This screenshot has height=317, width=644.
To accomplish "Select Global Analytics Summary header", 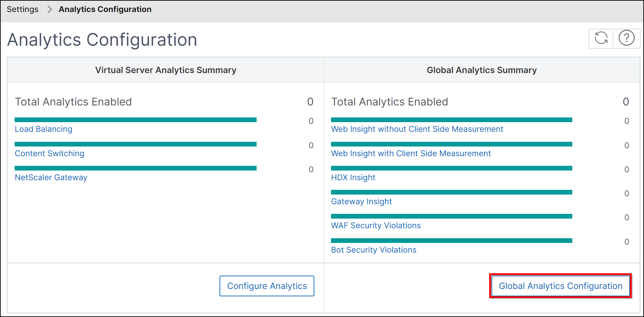I will 482,70.
